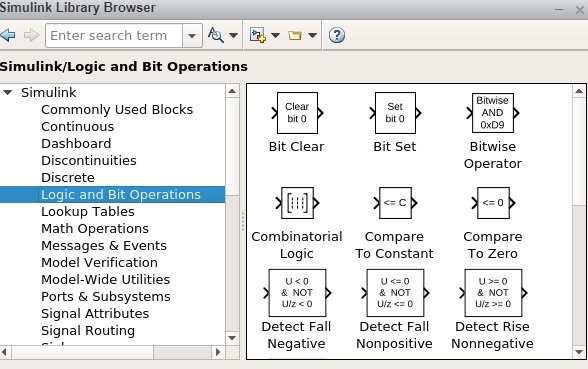Open the Continuous library
Screen dimensions: 588x369
tap(78, 126)
